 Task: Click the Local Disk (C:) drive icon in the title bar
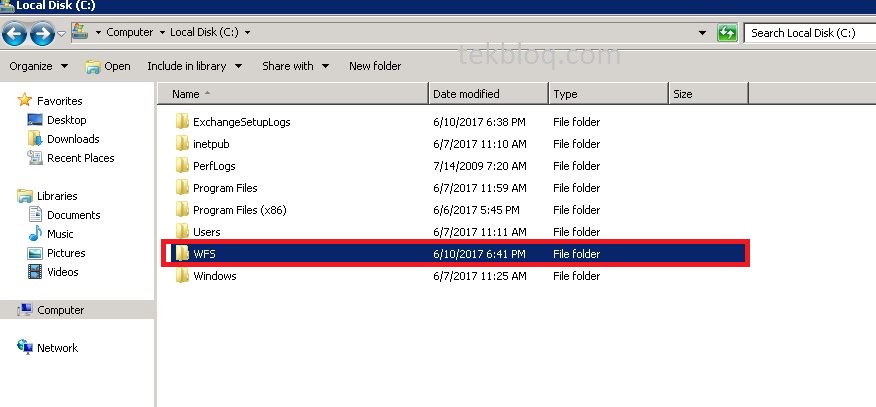click(x=7, y=6)
